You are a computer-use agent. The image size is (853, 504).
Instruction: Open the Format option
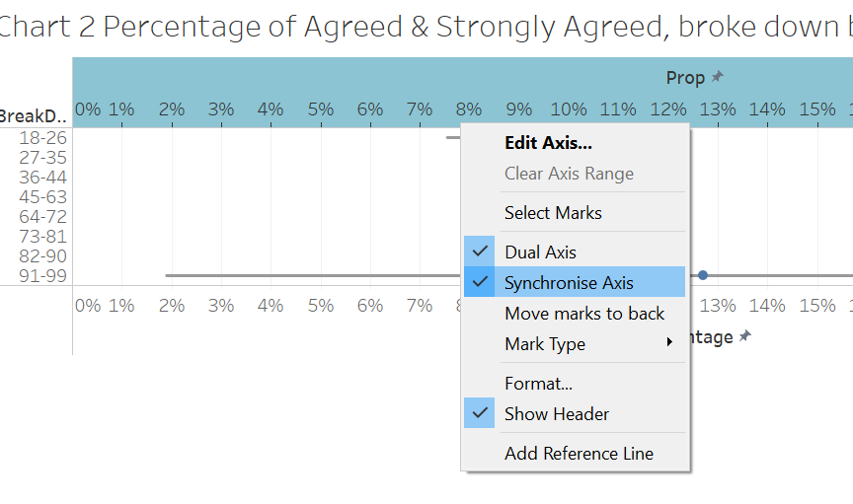pos(538,384)
